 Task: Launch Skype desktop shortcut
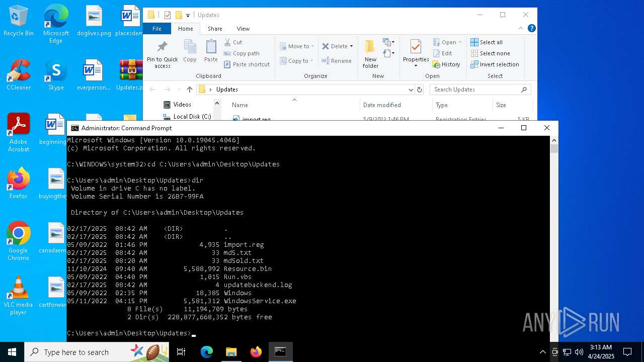tap(56, 75)
